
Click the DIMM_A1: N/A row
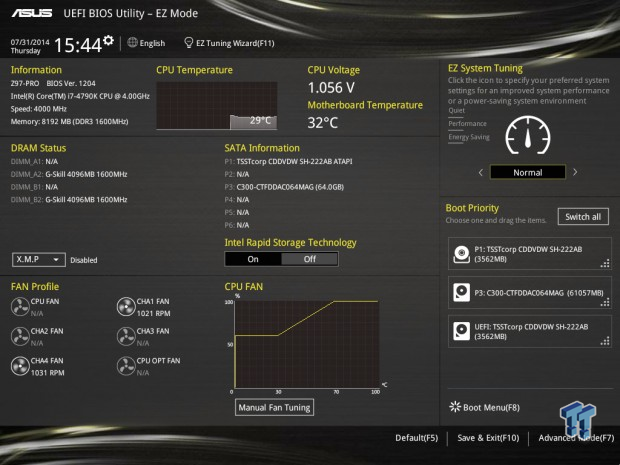pyautogui.click(x=34, y=161)
